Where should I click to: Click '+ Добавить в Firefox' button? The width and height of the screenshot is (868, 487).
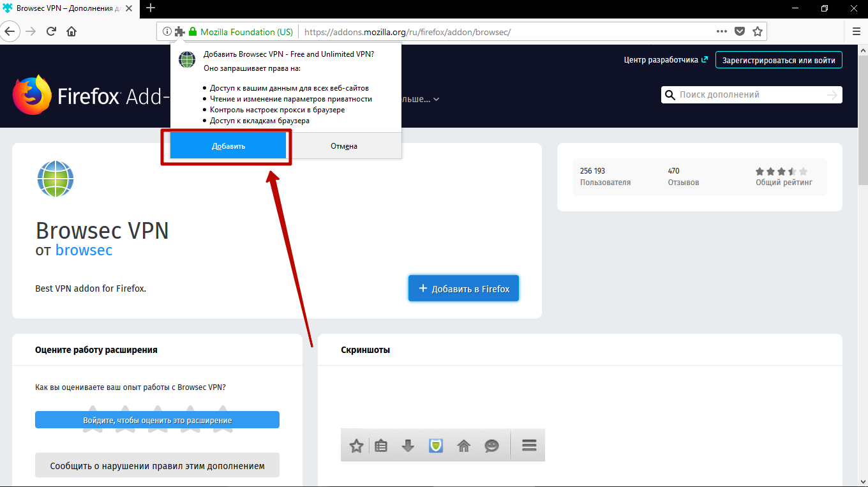click(463, 288)
